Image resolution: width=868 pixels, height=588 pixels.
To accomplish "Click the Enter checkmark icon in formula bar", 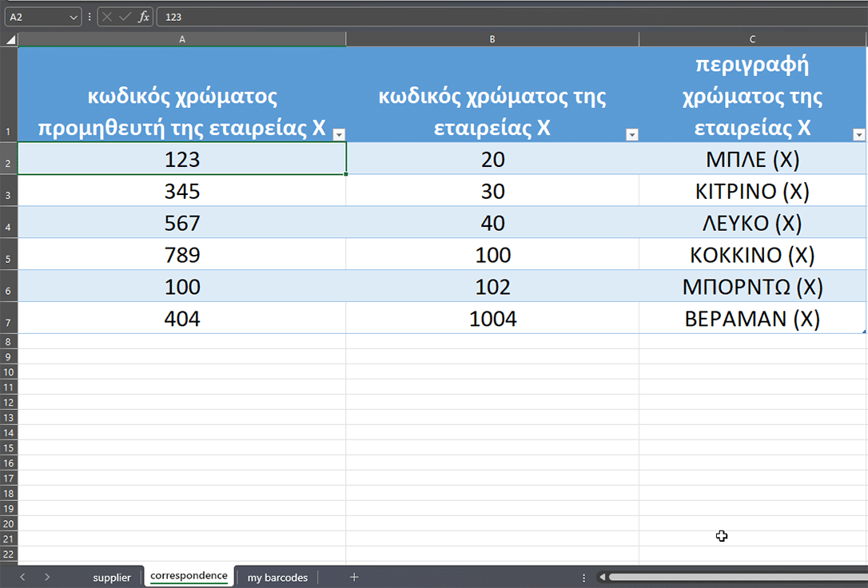I will [125, 17].
